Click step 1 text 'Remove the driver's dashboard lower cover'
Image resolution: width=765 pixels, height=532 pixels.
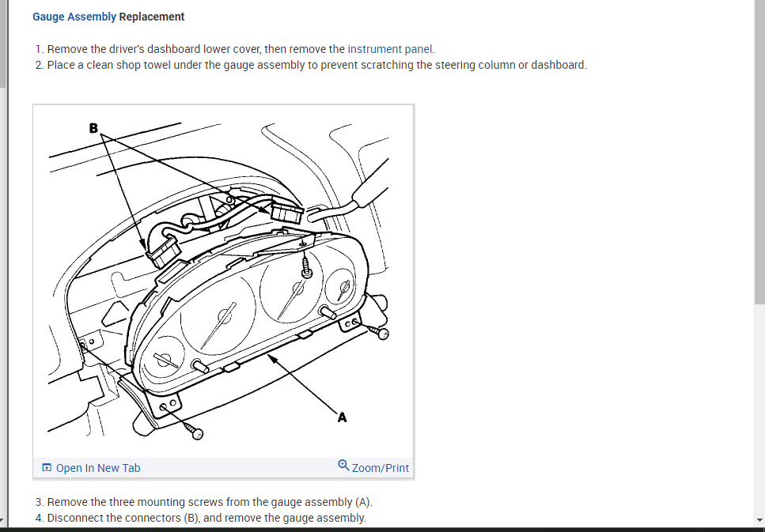coord(154,49)
